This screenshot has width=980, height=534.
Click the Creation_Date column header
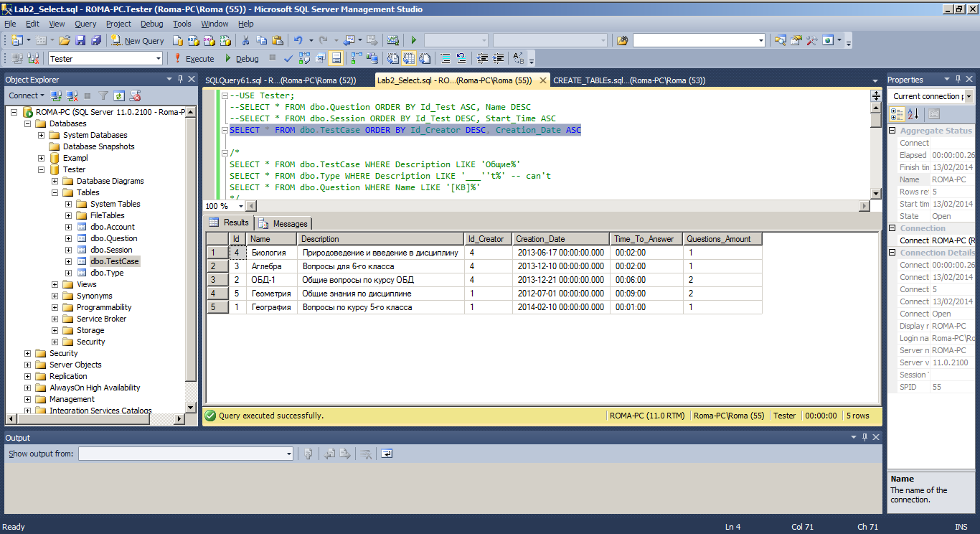[x=561, y=239]
